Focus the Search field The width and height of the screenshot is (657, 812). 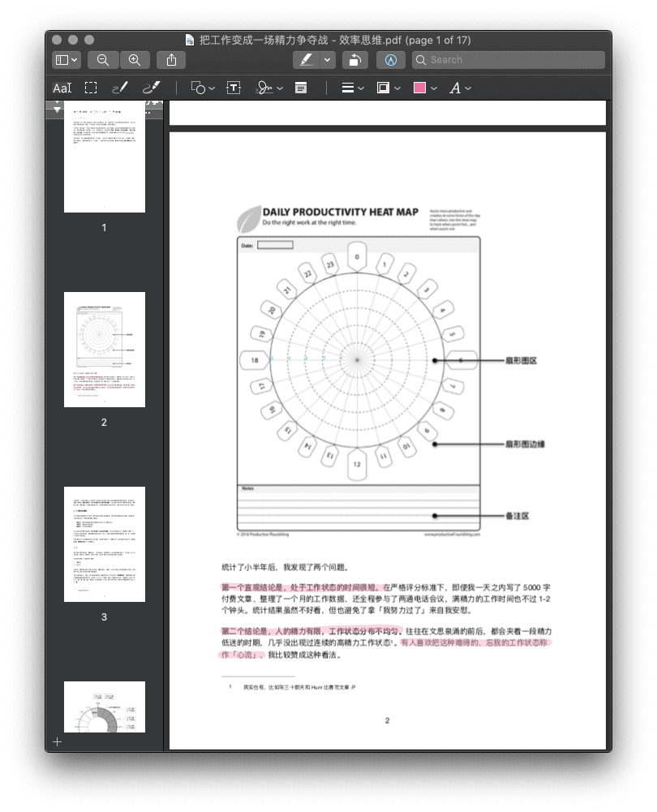point(509,60)
